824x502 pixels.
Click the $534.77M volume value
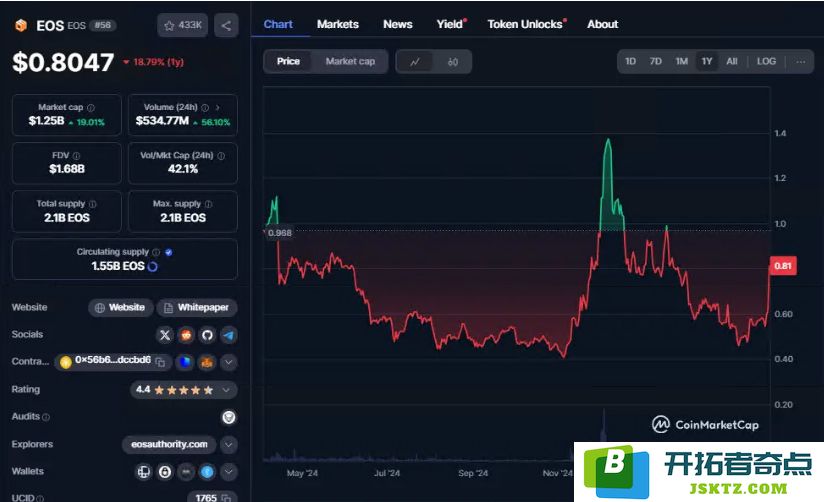[162, 121]
